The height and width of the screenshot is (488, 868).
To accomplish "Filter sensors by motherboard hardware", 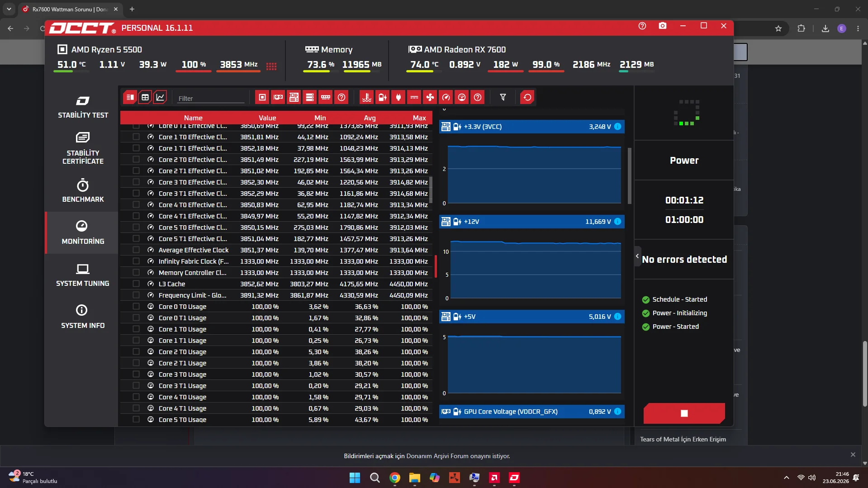I will 294,97.
